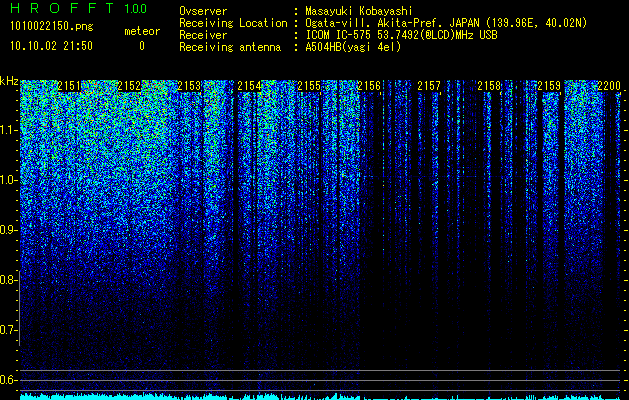Click the 1.0 kHz axis label

click(8, 180)
